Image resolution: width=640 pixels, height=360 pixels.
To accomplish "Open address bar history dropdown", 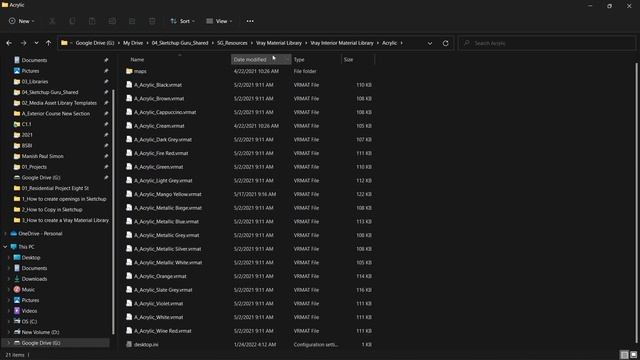I will coord(430,43).
